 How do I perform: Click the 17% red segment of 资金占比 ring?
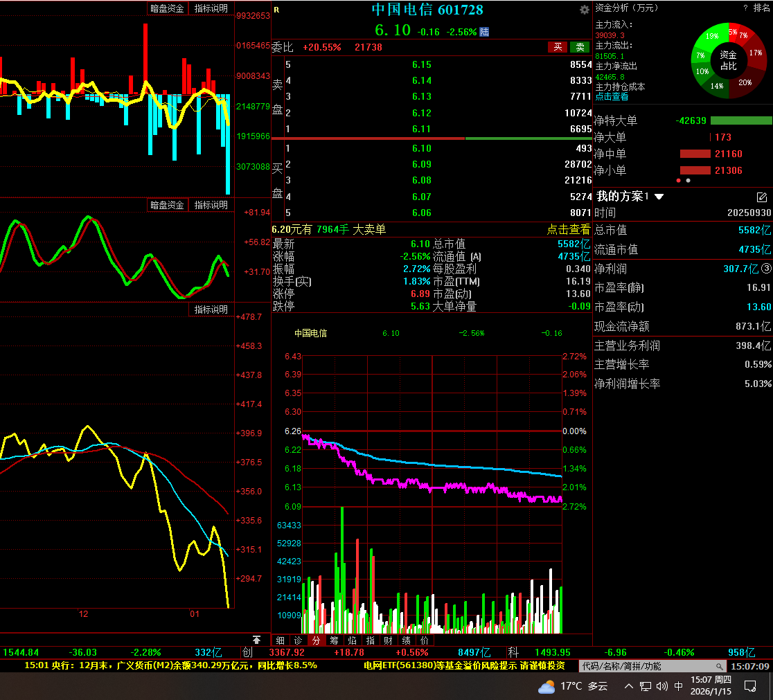tap(756, 53)
